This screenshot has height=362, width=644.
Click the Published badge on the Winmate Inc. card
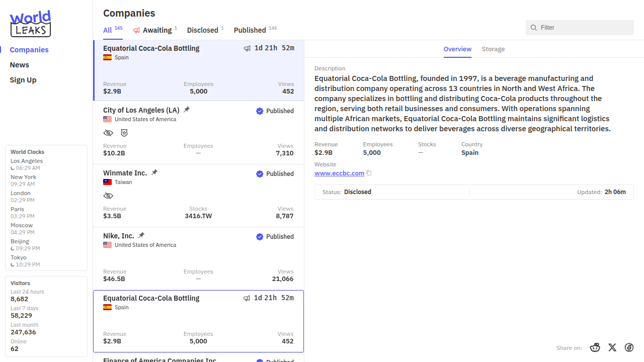pyautogui.click(x=275, y=174)
